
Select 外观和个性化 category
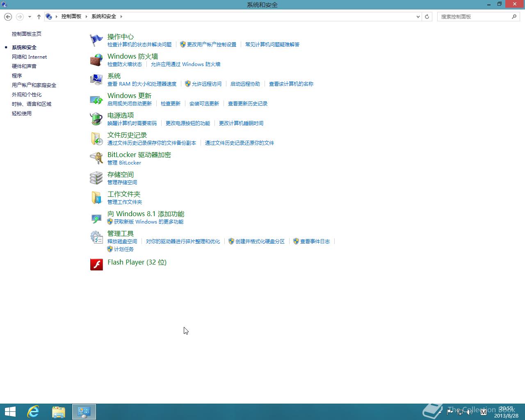pos(27,95)
